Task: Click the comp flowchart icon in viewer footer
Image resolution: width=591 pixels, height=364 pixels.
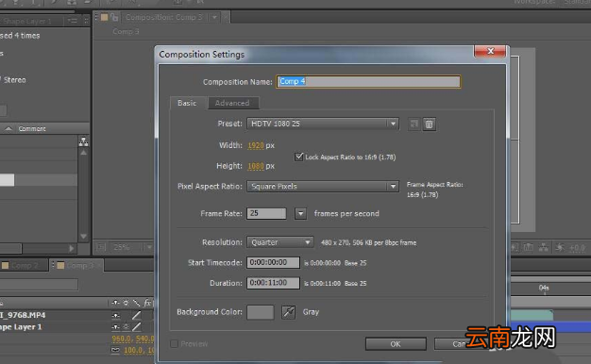Action: [x=543, y=247]
